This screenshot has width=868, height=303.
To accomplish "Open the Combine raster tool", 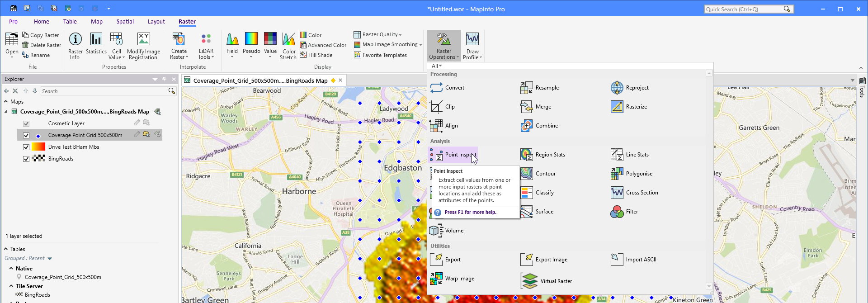I will pos(539,126).
